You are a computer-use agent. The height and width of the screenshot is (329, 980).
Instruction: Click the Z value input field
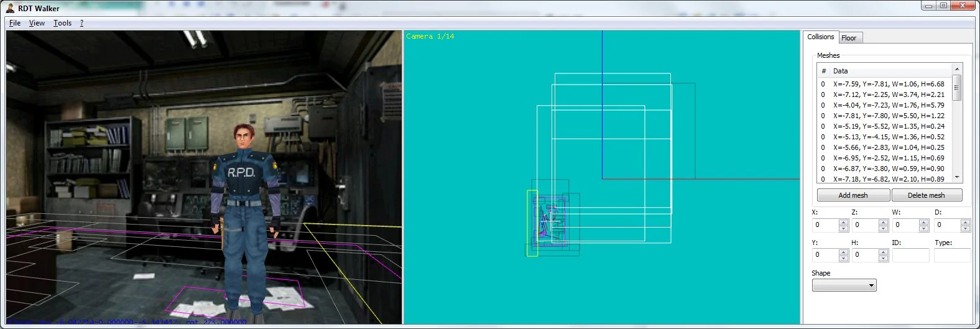pos(865,225)
